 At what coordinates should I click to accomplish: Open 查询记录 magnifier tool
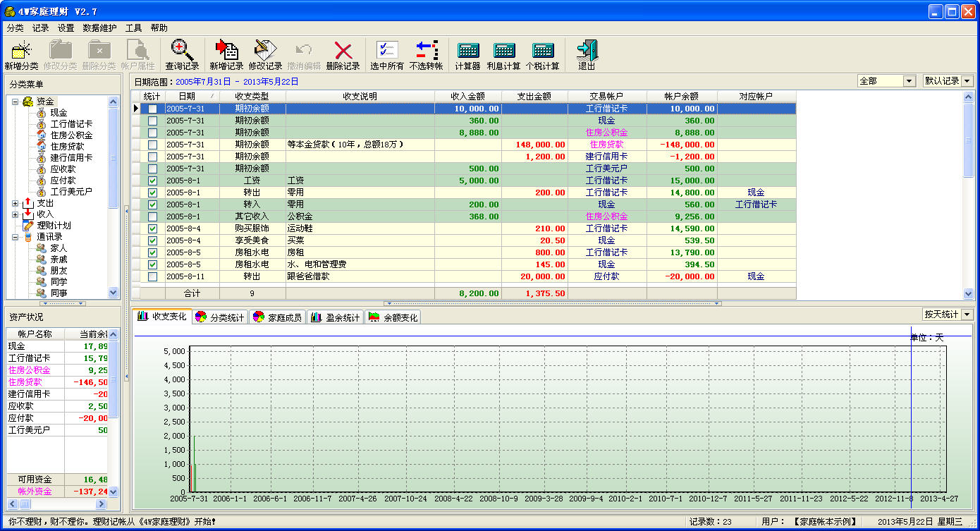tap(182, 51)
